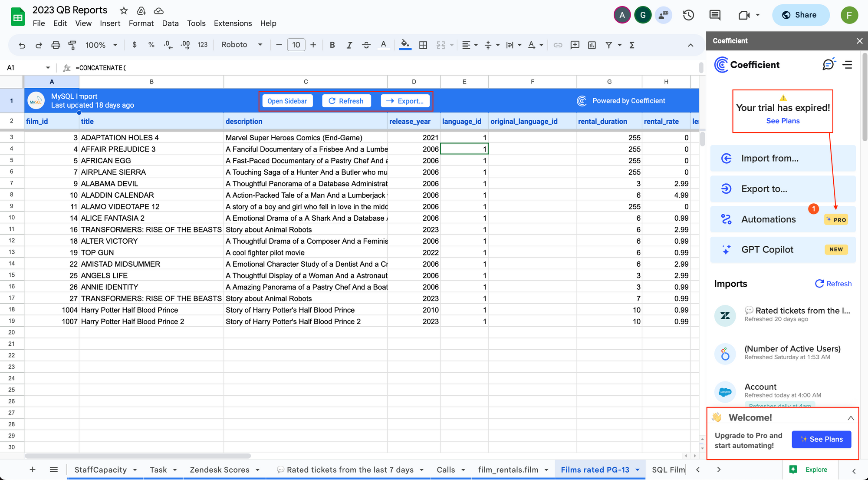Viewport: 868px width, 480px height.
Task: Click Export to... in Coefficient
Action: (x=783, y=189)
